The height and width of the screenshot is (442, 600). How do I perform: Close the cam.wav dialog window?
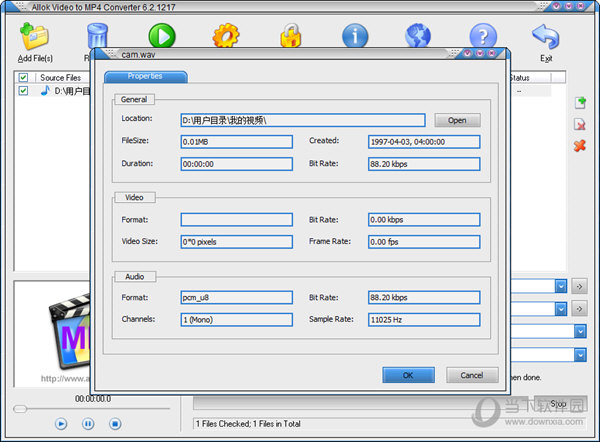(492, 53)
